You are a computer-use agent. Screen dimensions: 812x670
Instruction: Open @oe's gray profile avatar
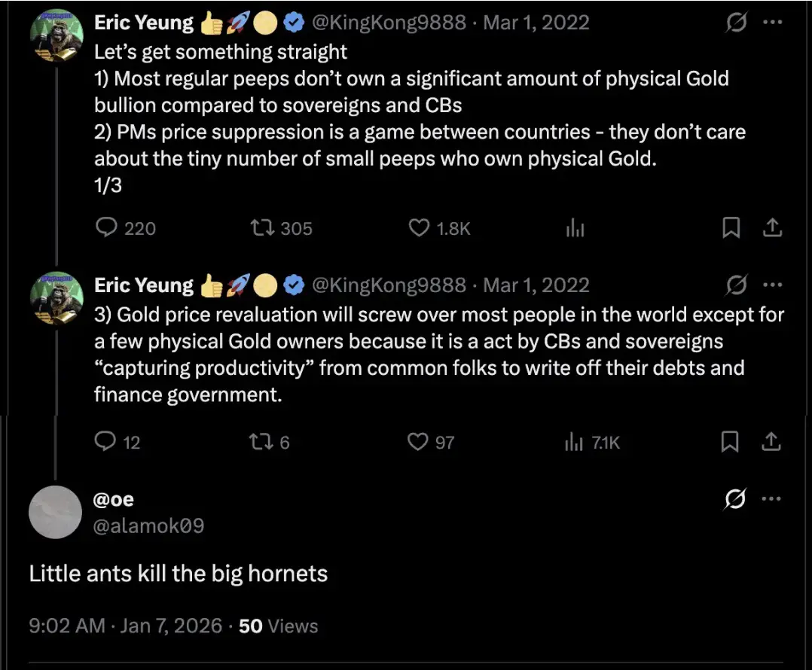[x=54, y=512]
